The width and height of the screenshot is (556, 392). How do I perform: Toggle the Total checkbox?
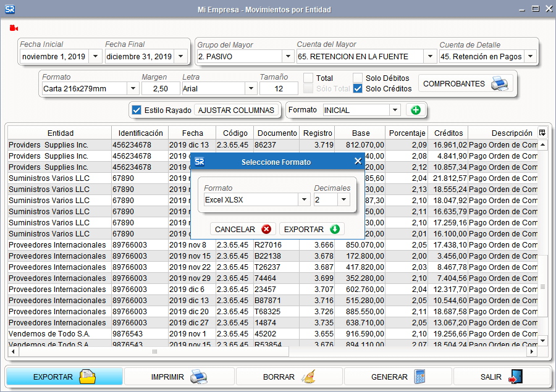click(308, 78)
